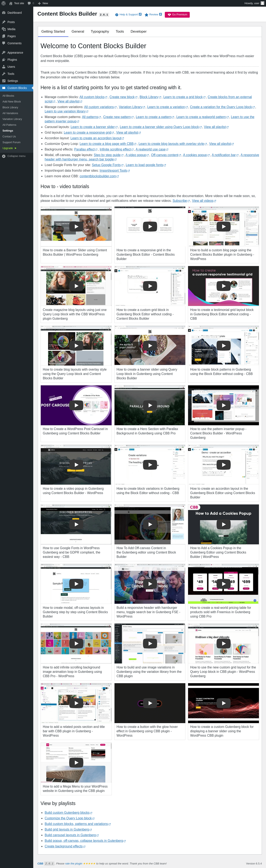Play the real-world pricing table video
Image resolution: width=266 pixels, height=868 pixels.
point(224,584)
